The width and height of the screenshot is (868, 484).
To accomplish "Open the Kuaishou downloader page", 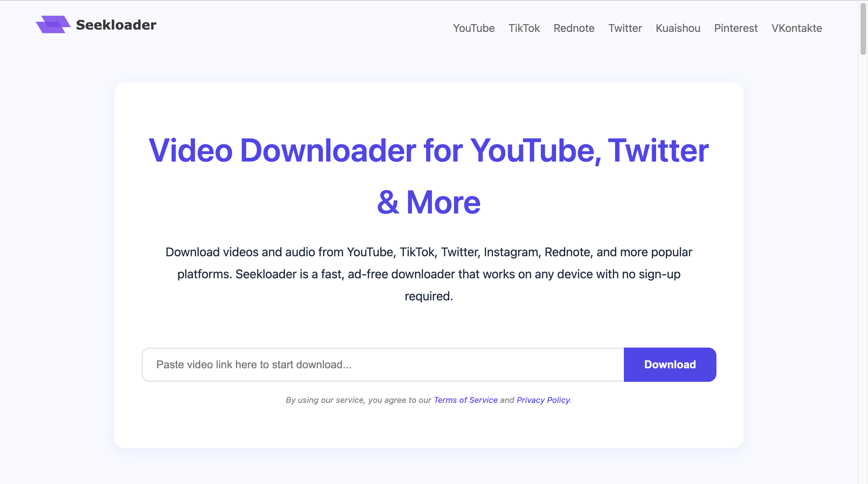I will [677, 28].
